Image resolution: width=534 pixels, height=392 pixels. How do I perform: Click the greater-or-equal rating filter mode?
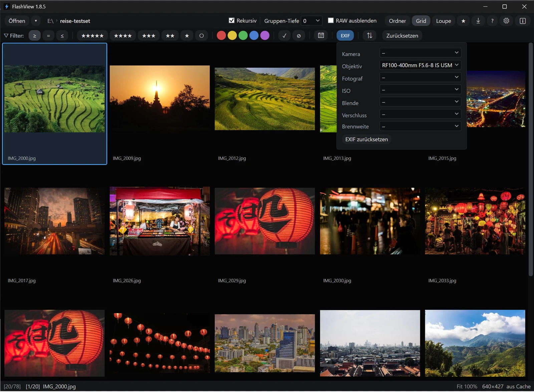(x=35, y=36)
